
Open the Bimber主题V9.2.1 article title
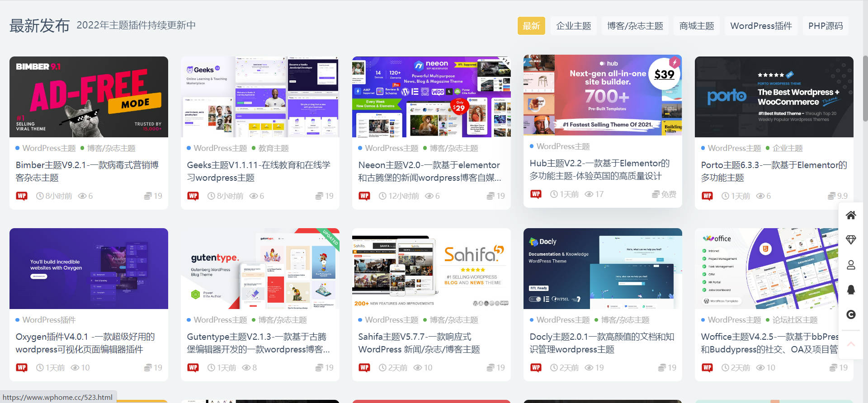87,171
